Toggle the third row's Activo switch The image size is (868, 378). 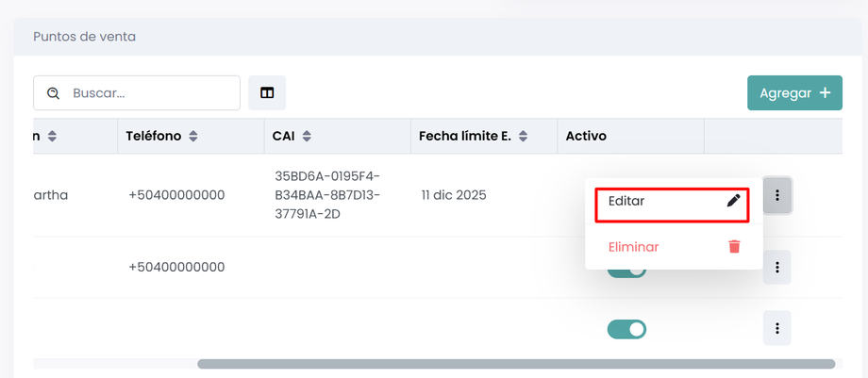click(x=626, y=329)
